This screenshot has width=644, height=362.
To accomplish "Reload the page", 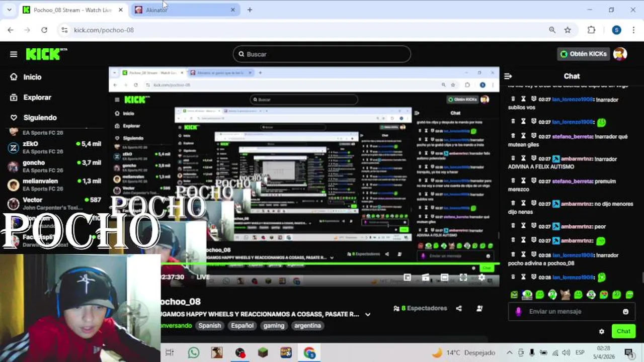I will point(44,30).
